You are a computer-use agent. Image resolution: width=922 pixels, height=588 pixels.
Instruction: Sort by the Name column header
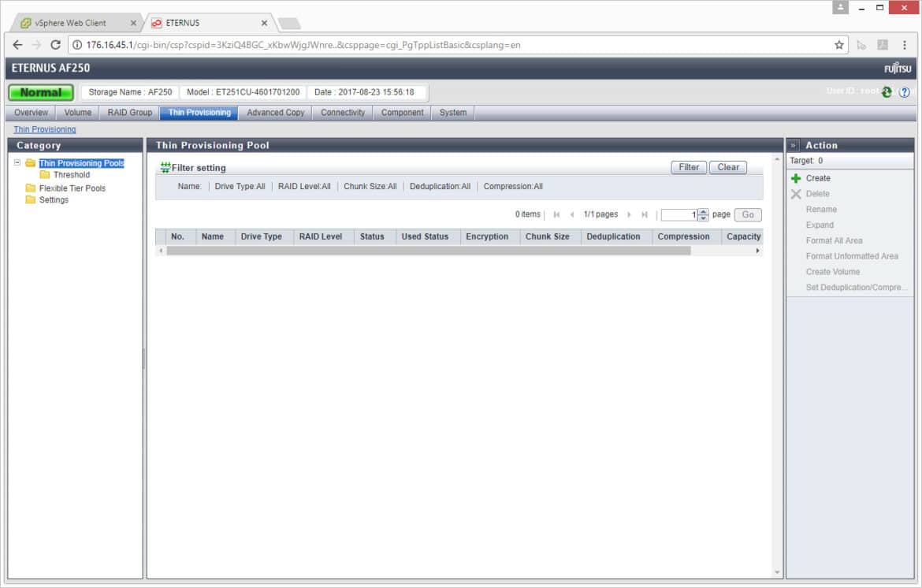point(212,236)
